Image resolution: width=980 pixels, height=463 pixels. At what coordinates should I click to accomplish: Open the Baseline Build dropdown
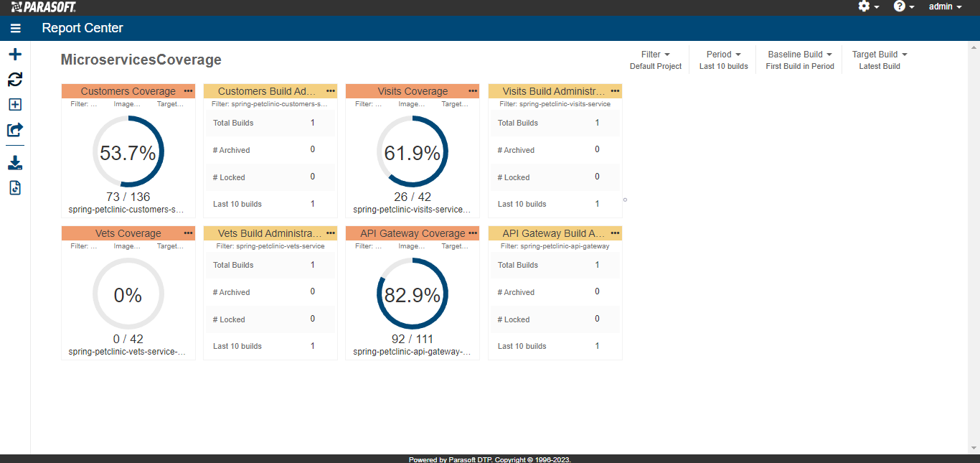800,55
